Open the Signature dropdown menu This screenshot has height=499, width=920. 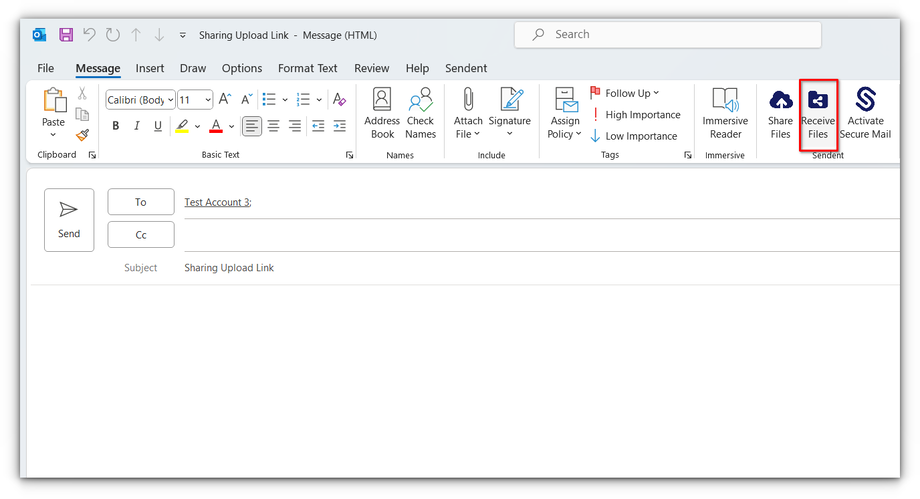point(510,134)
